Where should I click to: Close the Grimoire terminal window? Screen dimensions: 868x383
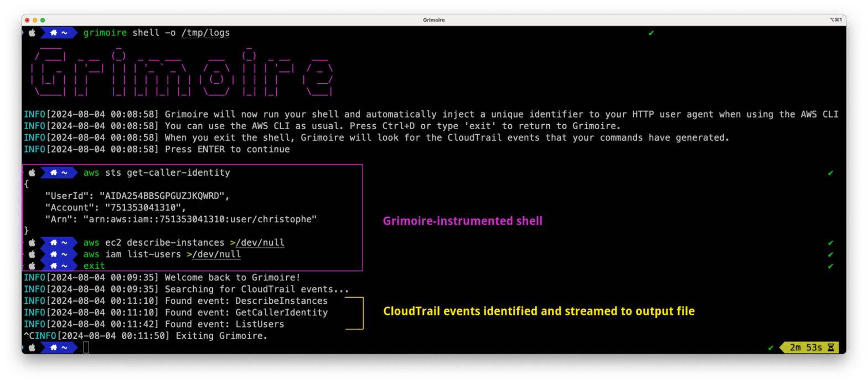click(x=27, y=20)
